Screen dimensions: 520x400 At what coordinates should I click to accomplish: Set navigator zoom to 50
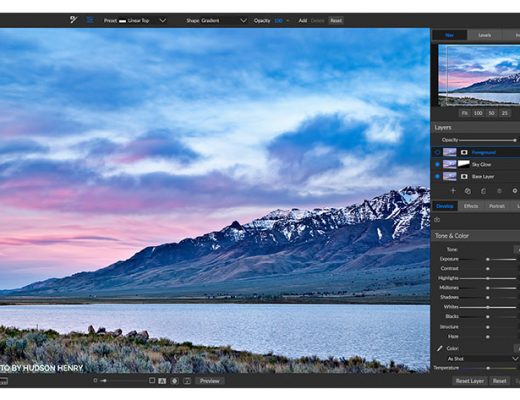[x=491, y=113]
